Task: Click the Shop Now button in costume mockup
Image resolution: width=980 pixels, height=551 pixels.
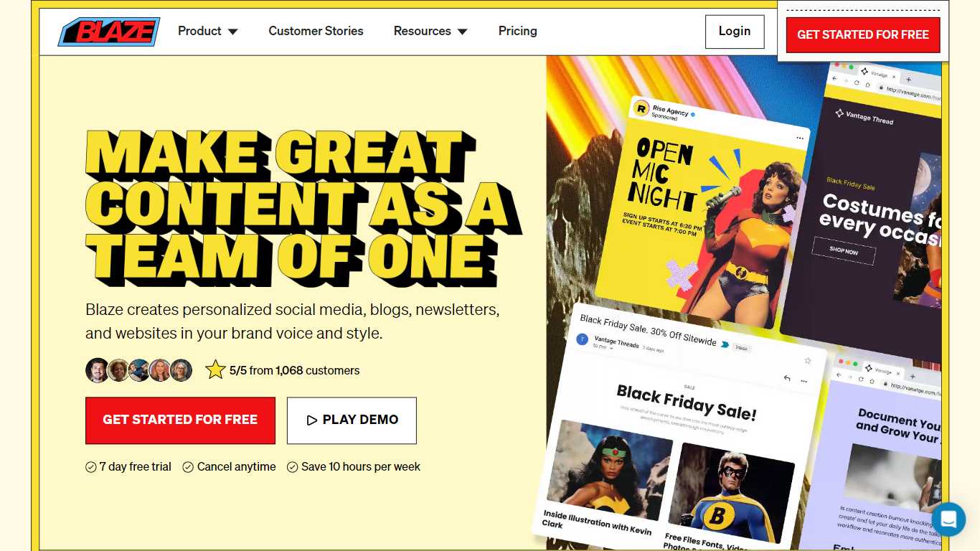Action: pyautogui.click(x=844, y=250)
